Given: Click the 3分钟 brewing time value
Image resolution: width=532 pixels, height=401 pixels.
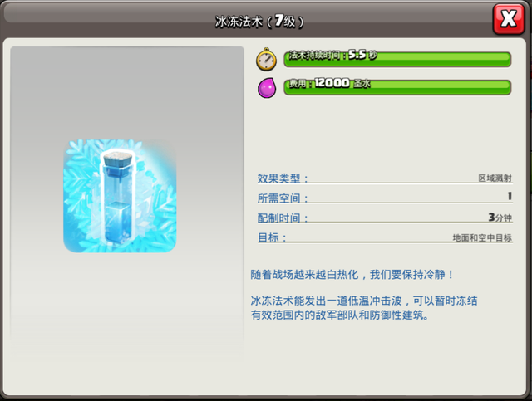Looking at the screenshot, I should (x=499, y=218).
